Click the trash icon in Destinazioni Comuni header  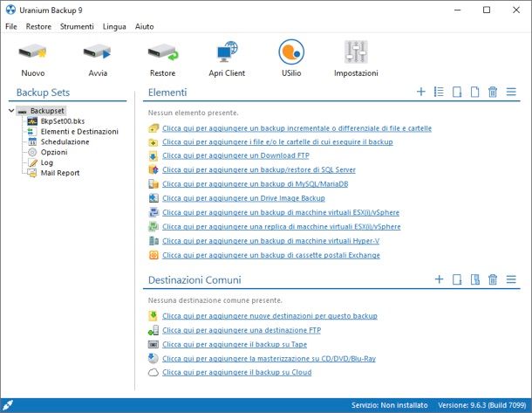coord(493,279)
